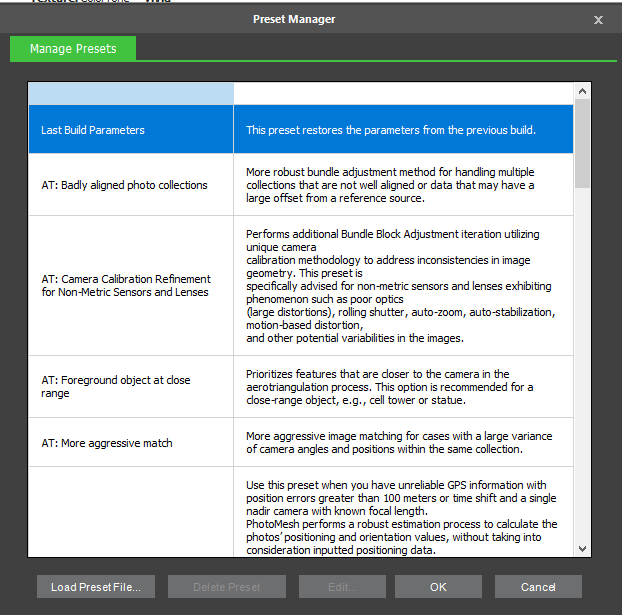This screenshot has height=615, width=622.
Task: Cancel the Preset Manager dialog
Action: point(538,587)
